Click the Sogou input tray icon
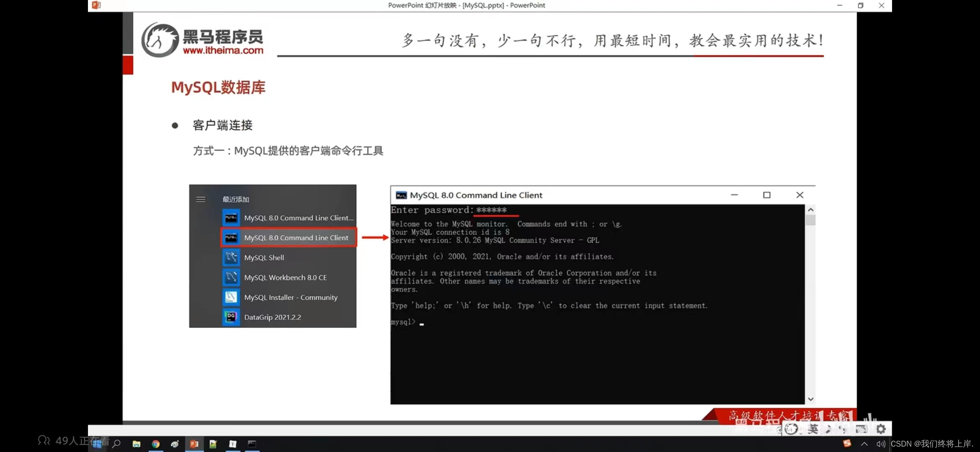Screen dimensions: 980x452 click(x=847, y=444)
